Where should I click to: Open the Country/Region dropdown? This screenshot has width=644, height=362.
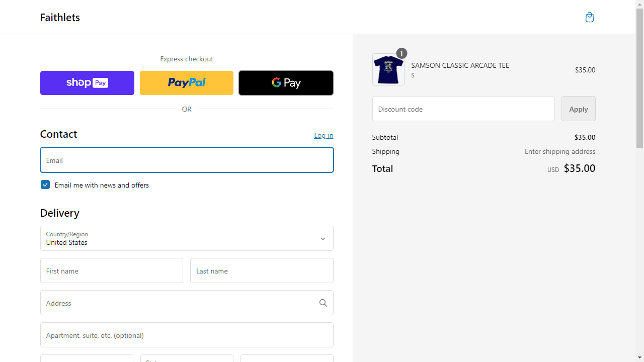[187, 238]
